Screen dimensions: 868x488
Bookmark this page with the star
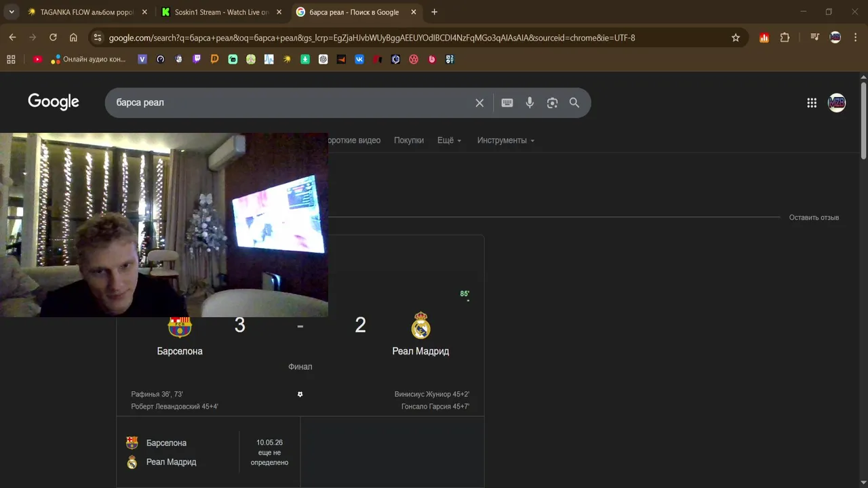click(736, 37)
